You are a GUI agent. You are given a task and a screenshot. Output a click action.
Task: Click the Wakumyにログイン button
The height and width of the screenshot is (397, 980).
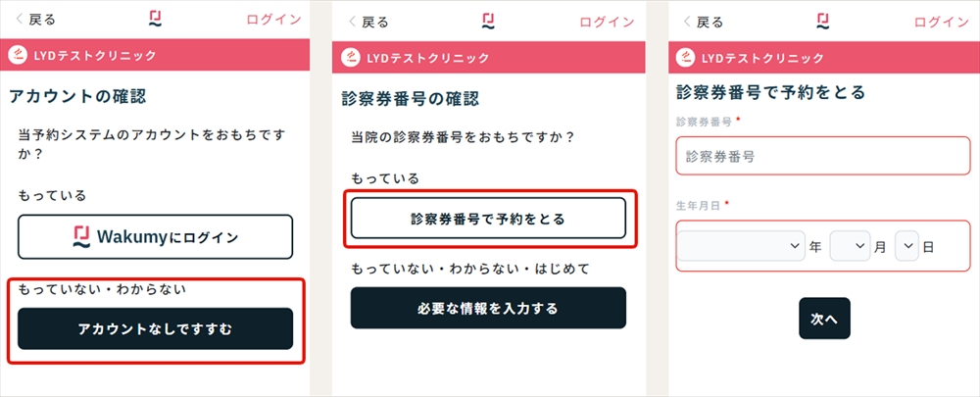point(155,237)
